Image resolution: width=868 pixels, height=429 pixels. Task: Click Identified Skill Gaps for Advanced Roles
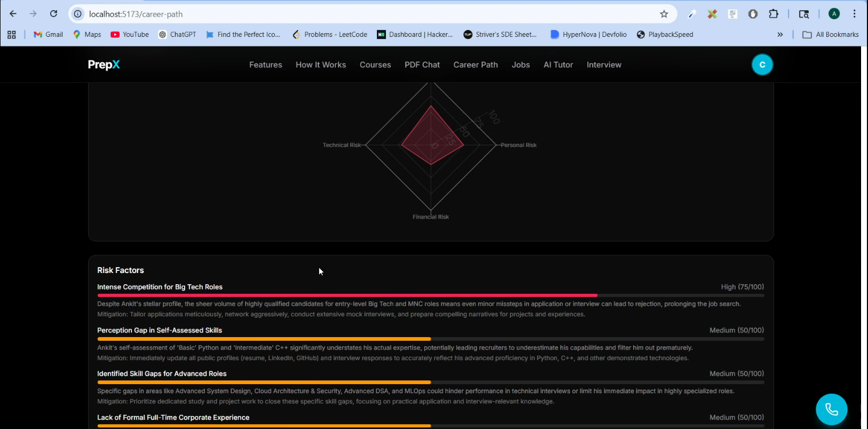(162, 373)
